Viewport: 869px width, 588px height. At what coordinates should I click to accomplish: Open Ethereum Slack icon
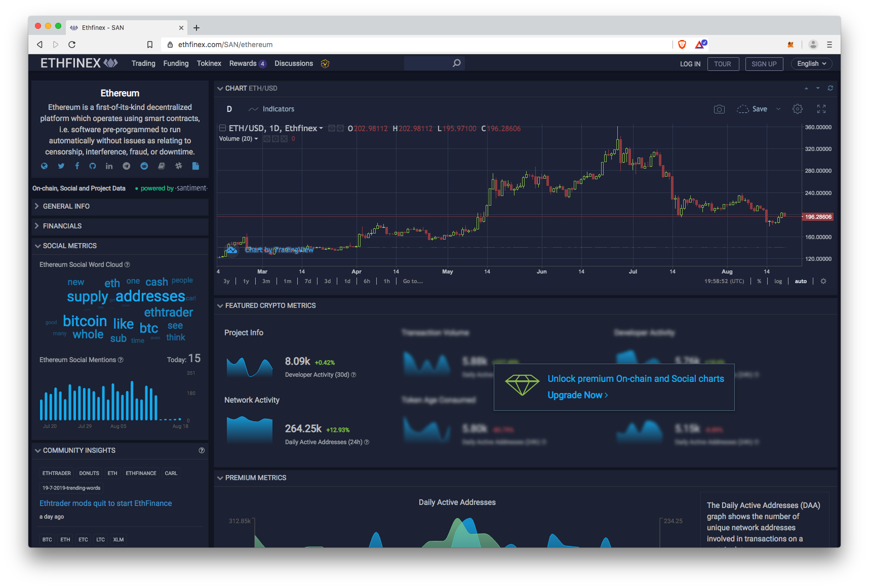[179, 166]
